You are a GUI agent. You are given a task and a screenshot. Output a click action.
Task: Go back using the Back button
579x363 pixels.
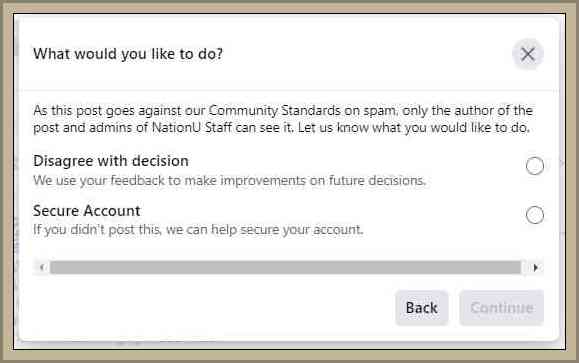[422, 308]
